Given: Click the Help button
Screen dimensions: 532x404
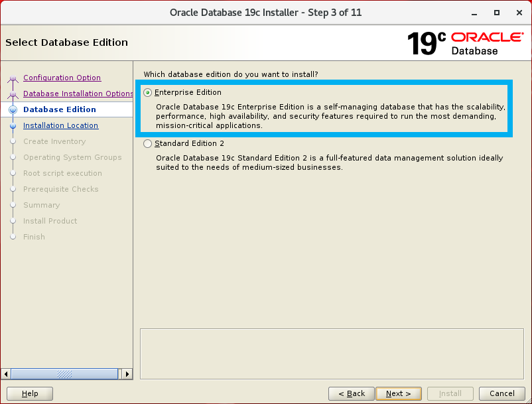Looking at the screenshot, I should click(30, 393).
